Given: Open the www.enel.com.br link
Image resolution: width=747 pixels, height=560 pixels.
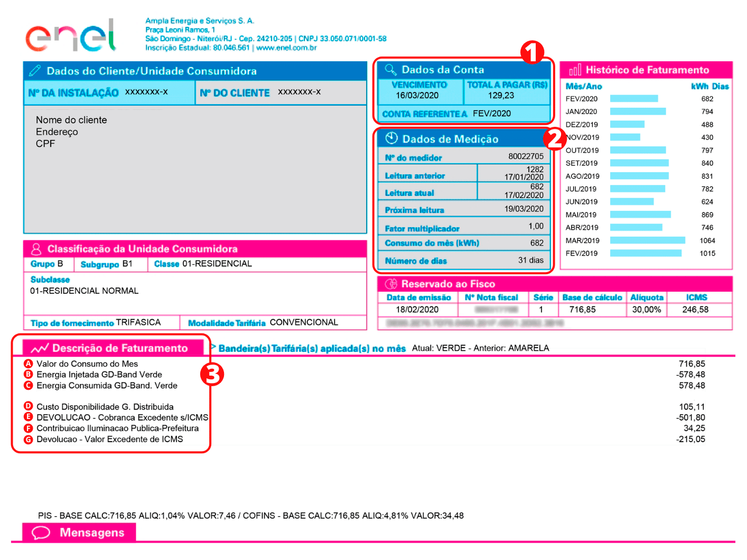Looking at the screenshot, I should [x=286, y=48].
